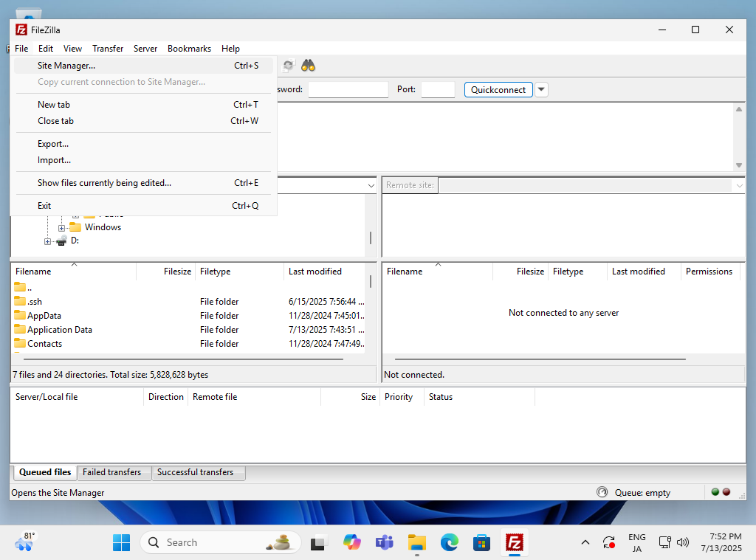
Task: Click the FileZilla icon on the taskbar
Action: point(514,542)
